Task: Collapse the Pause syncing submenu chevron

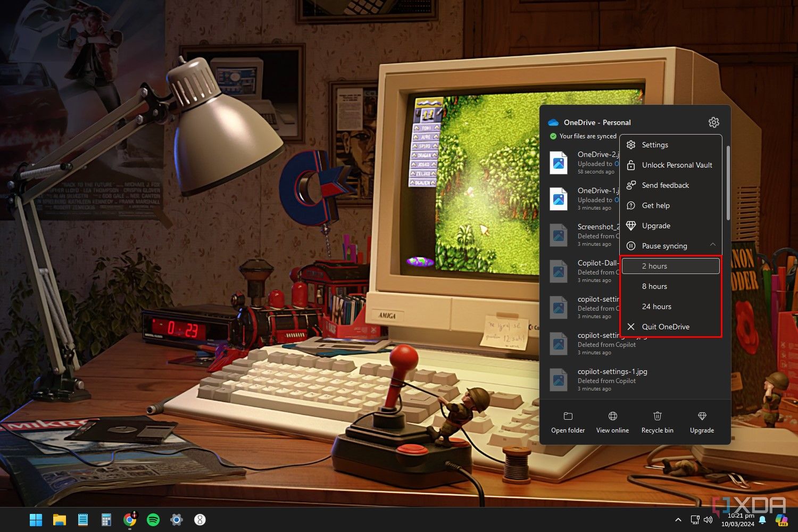Action: pos(712,245)
